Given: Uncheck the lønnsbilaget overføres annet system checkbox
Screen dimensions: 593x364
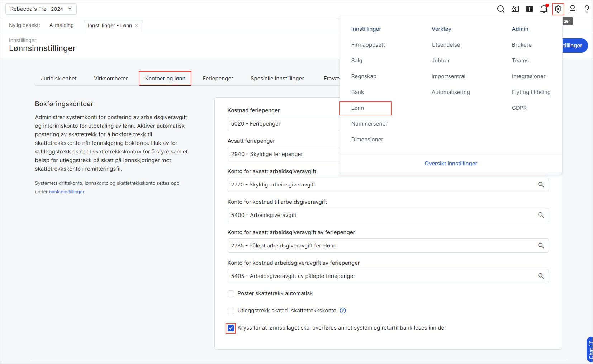Looking at the screenshot, I should click(x=231, y=328).
